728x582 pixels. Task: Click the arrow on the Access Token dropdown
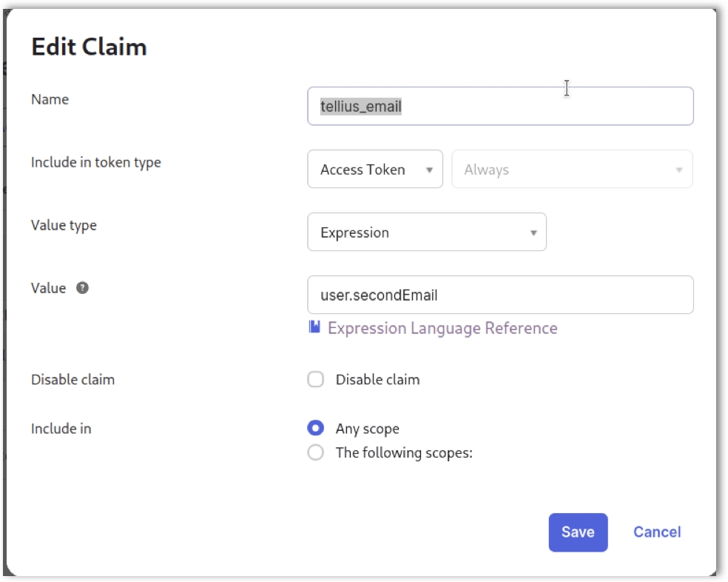point(429,170)
